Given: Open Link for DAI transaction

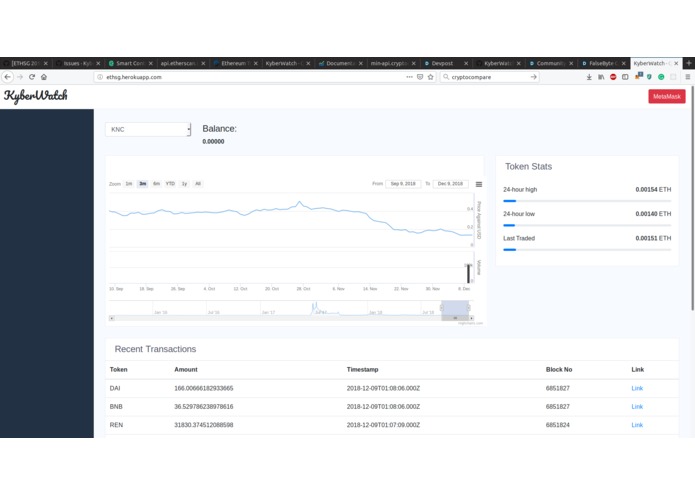Looking at the screenshot, I should 637,388.
